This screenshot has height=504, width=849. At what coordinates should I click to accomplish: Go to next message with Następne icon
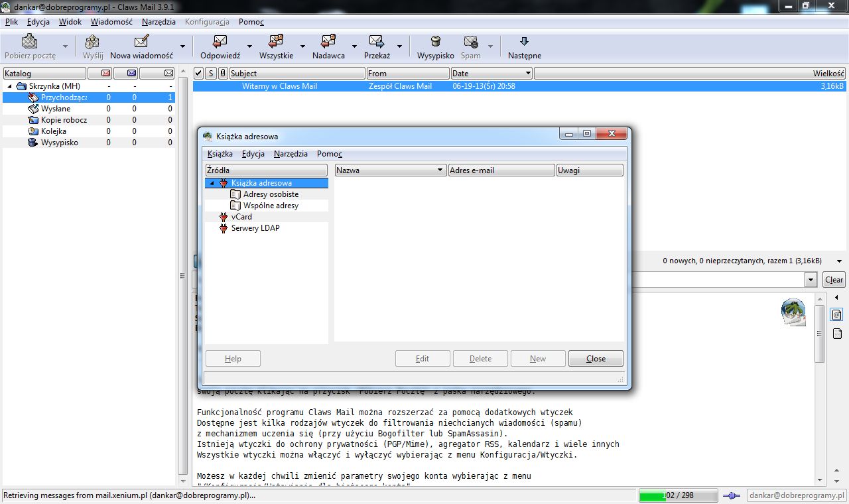click(x=524, y=42)
